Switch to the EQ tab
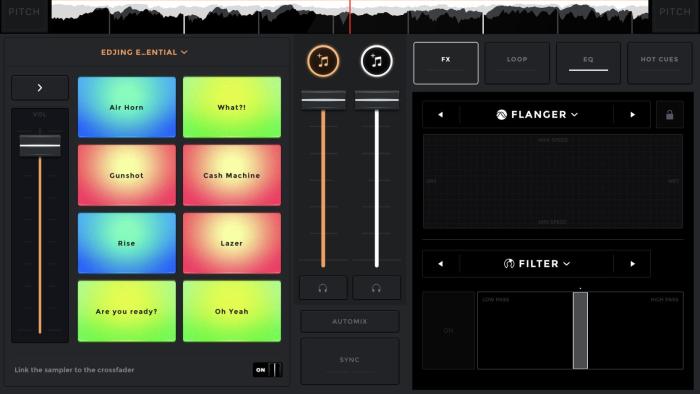The image size is (700, 394). point(588,63)
